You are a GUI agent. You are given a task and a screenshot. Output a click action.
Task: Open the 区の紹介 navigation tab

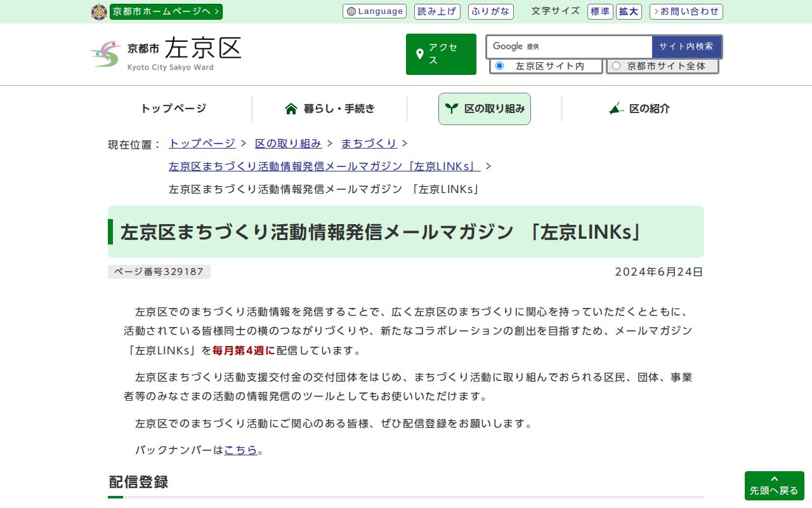(x=639, y=109)
